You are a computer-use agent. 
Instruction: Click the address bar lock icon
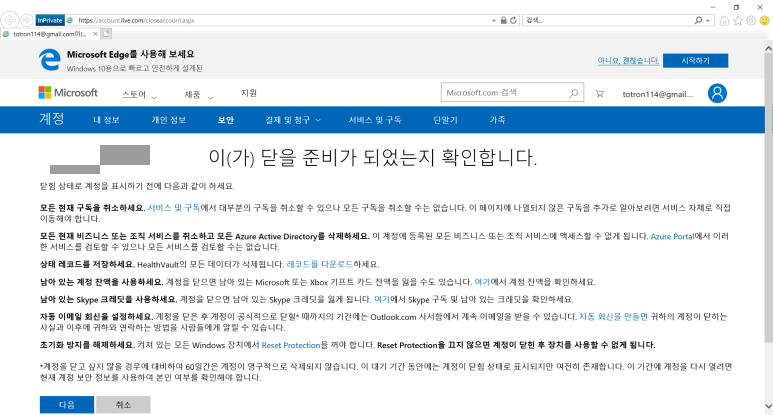click(x=503, y=20)
